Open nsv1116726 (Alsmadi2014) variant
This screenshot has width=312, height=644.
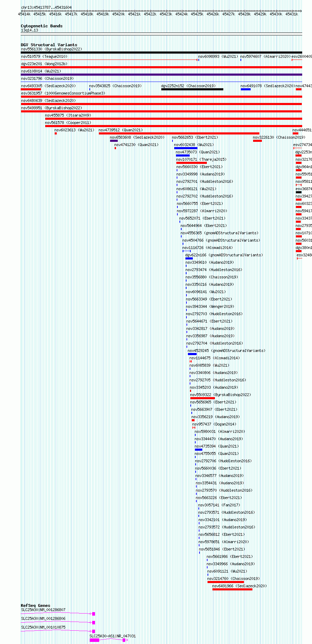pos(208,248)
